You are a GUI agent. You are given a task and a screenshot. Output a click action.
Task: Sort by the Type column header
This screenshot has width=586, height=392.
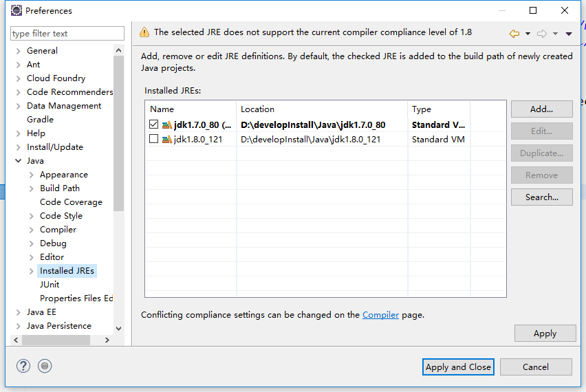[x=439, y=109]
